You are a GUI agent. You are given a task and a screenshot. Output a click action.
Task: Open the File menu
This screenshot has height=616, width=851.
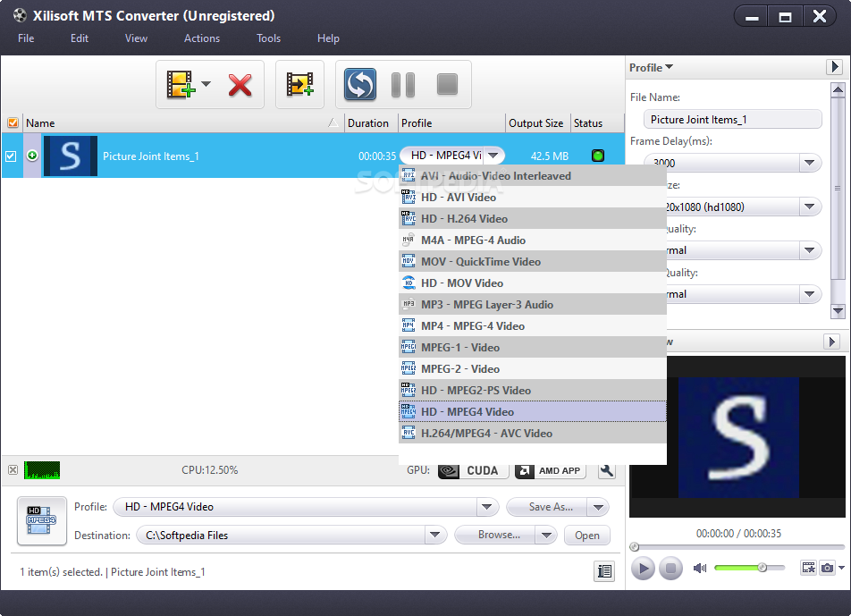[x=26, y=38]
